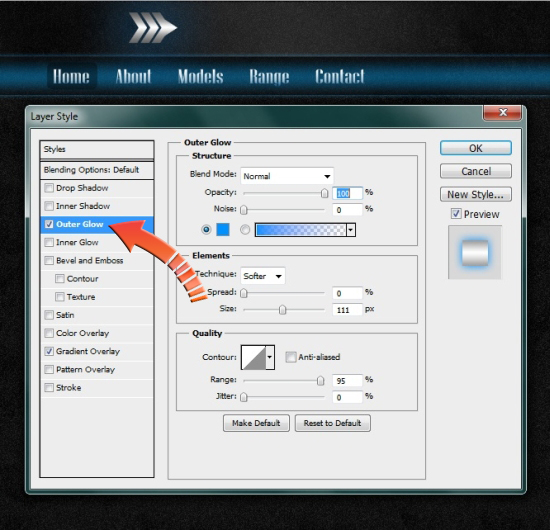This screenshot has width=550, height=530.
Task: Click the Spread value field
Action: coord(347,293)
